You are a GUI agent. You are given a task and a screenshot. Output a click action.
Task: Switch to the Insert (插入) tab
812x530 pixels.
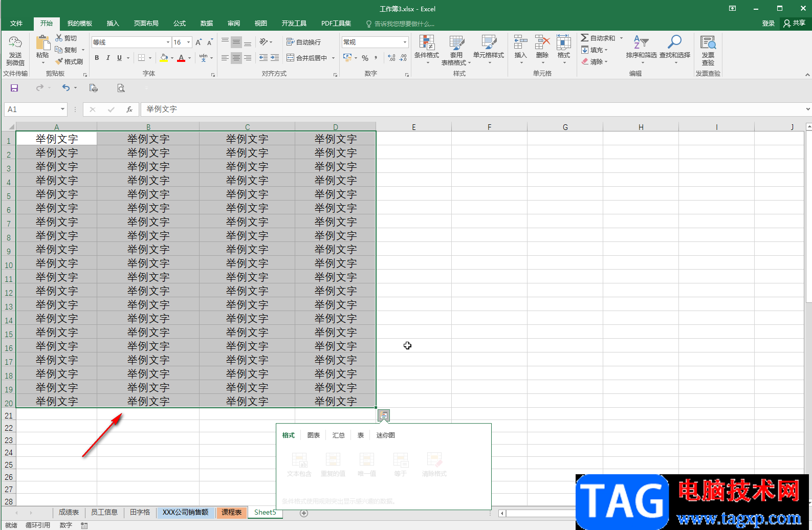[x=113, y=24]
